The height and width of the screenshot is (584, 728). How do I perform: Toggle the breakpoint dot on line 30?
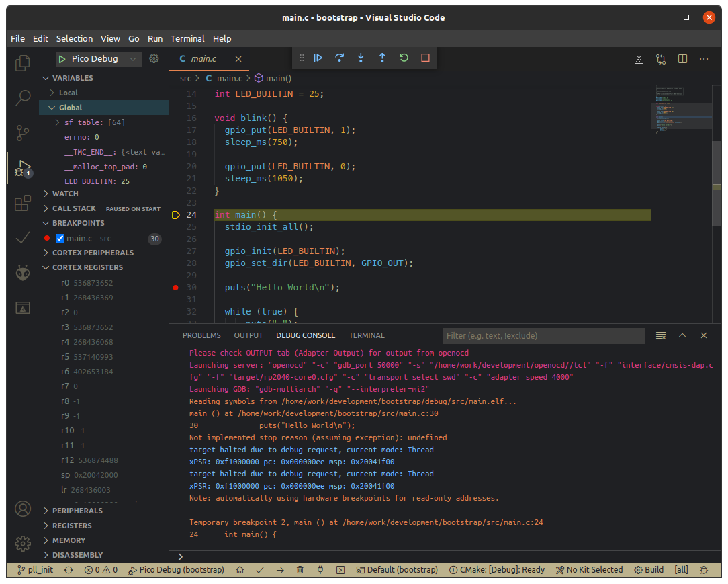tap(176, 288)
